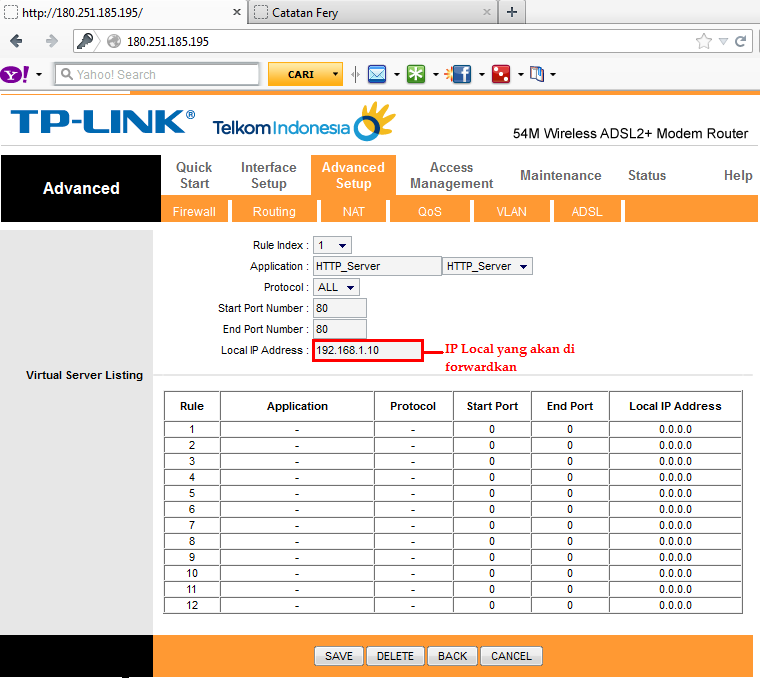Open a new tab with plus button
The image size is (760, 679).
click(512, 12)
